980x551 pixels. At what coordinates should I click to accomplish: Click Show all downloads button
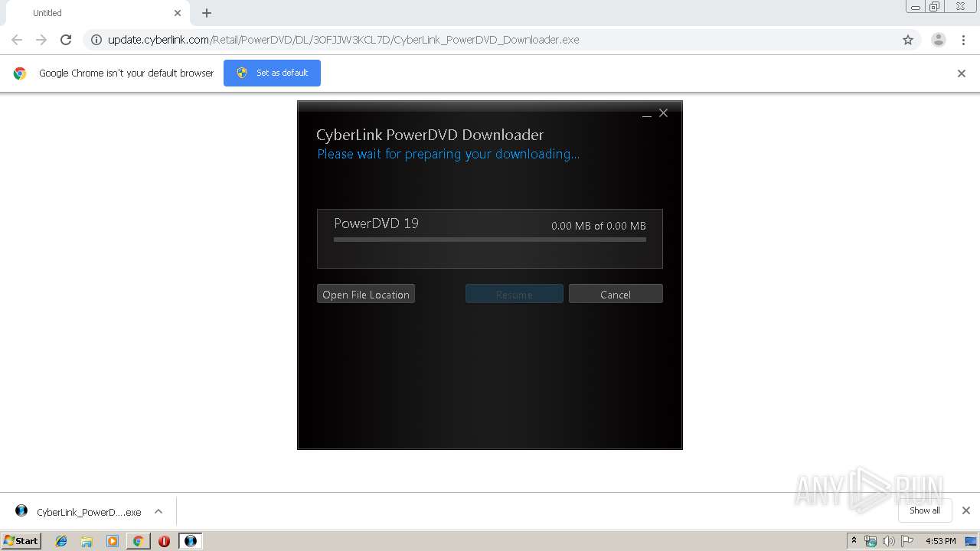925,510
